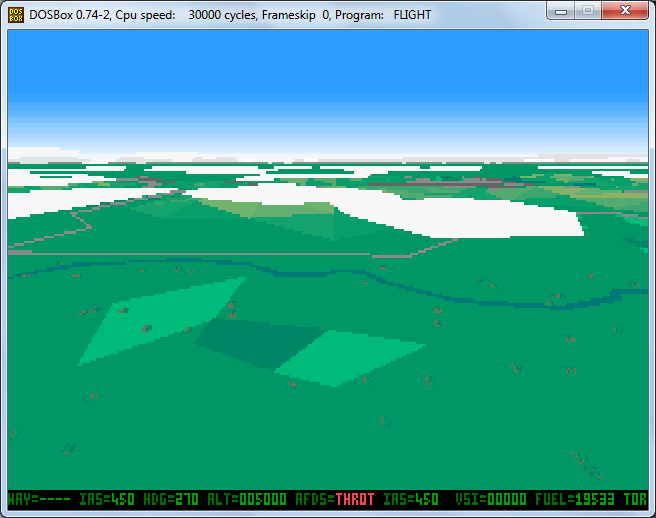Click the VSI=00000 vertical speed readout

coord(491,499)
